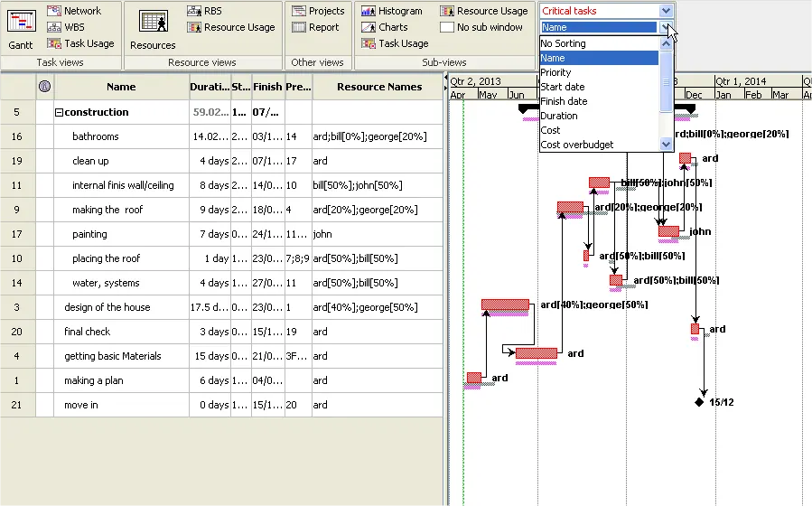Screen dimensions: 812x506
Task: Select row number 21 header
Action: (16, 405)
